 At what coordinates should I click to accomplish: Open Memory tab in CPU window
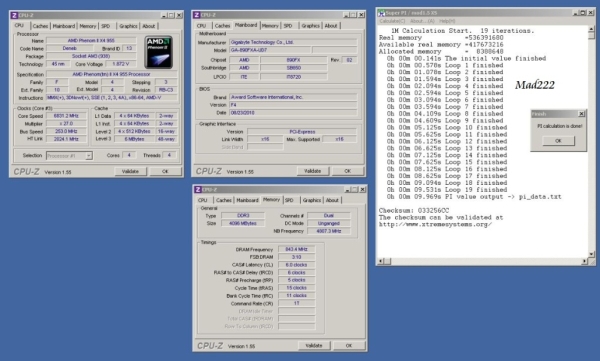[88, 26]
